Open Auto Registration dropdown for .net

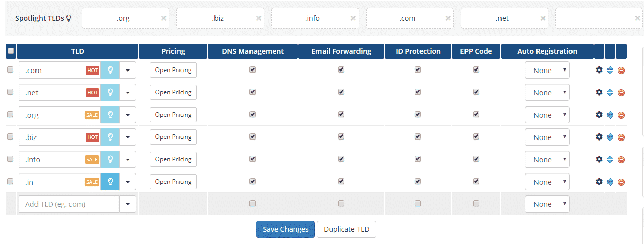pyautogui.click(x=547, y=93)
